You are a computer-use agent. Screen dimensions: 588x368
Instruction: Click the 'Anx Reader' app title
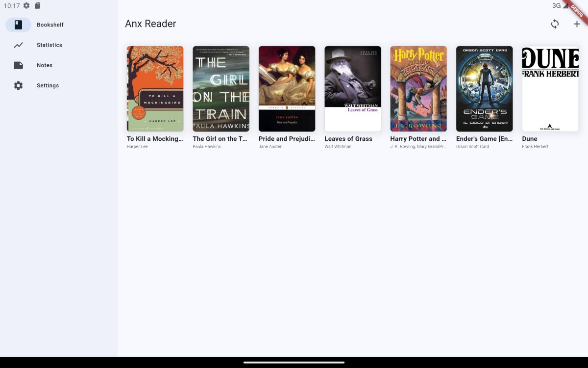click(150, 24)
